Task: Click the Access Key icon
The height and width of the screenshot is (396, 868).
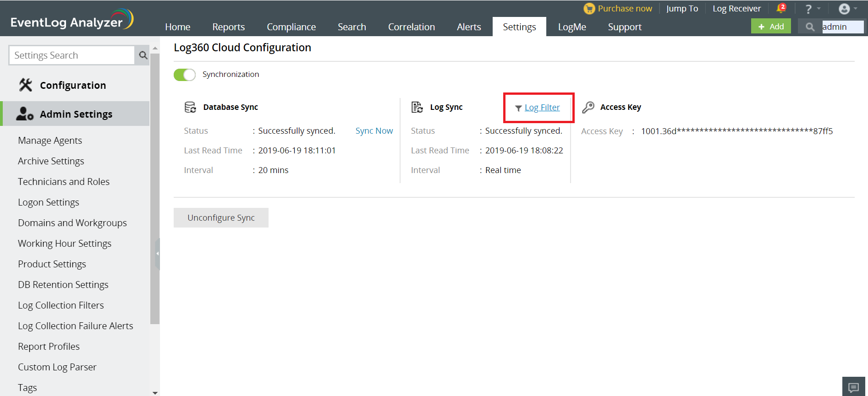Action: [x=588, y=107]
